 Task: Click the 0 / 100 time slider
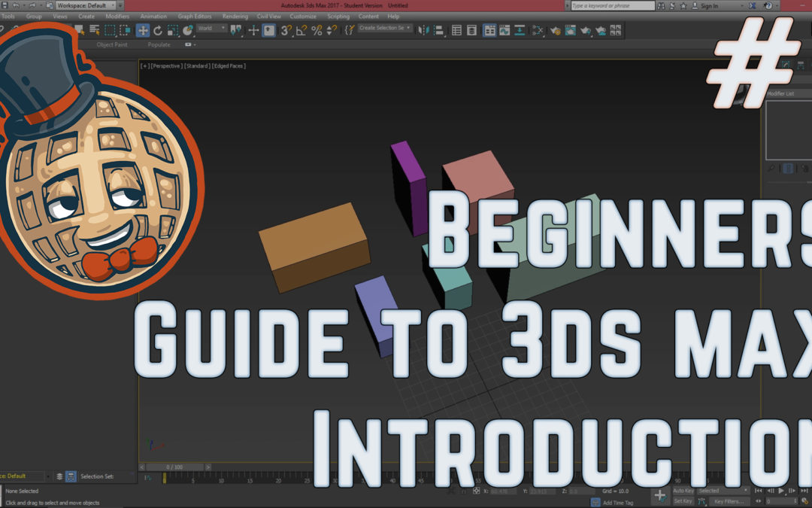(x=175, y=467)
